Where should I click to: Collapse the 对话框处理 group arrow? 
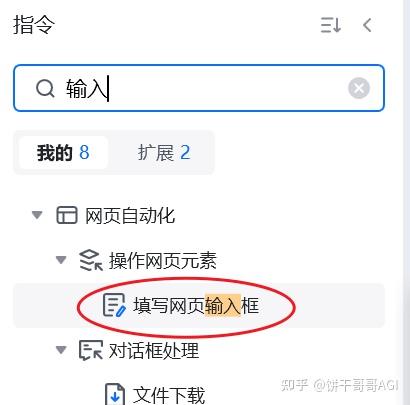pyautogui.click(x=61, y=350)
